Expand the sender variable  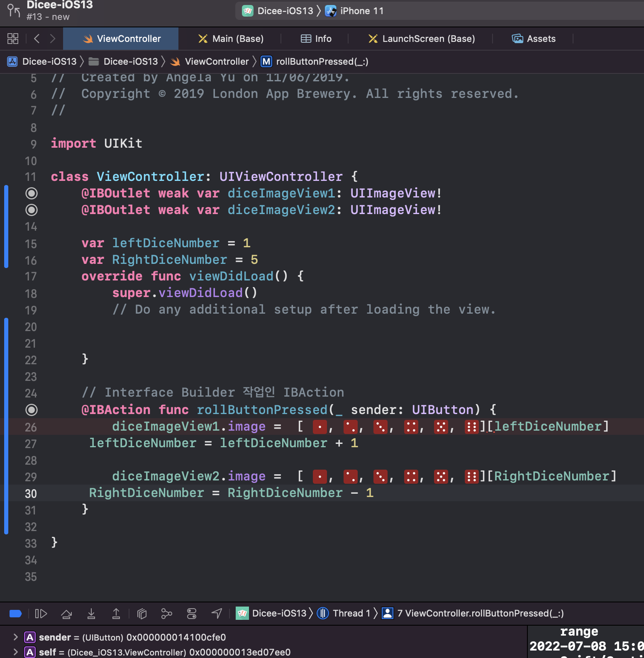[x=15, y=637]
